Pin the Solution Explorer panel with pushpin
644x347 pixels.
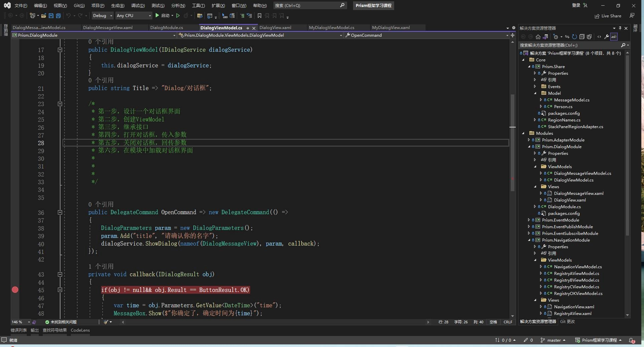click(x=620, y=28)
